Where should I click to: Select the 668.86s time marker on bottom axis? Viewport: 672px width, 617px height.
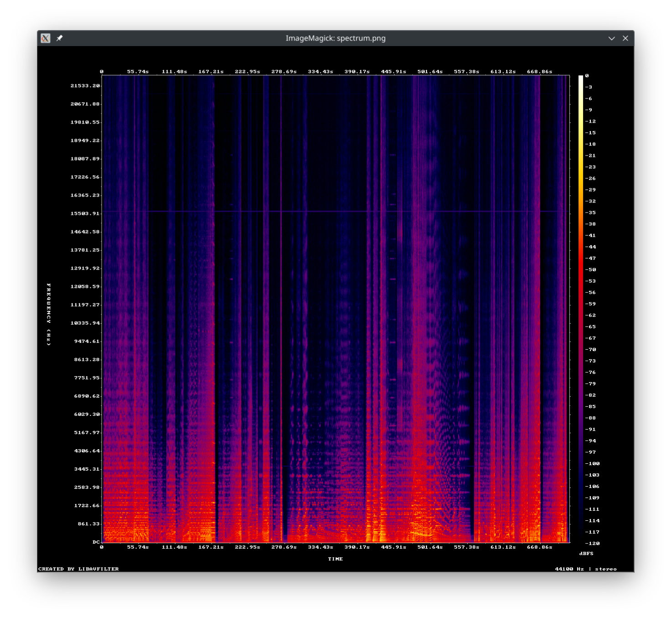pyautogui.click(x=541, y=547)
